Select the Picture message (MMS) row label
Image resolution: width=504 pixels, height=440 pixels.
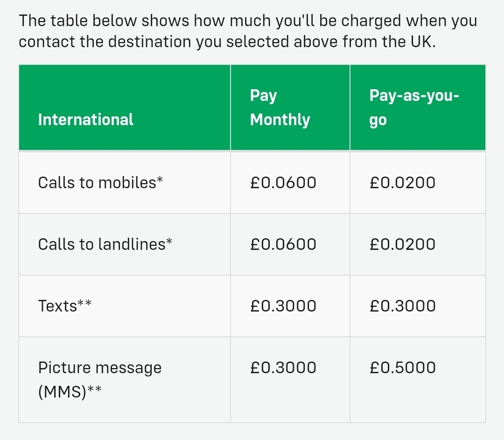point(100,380)
